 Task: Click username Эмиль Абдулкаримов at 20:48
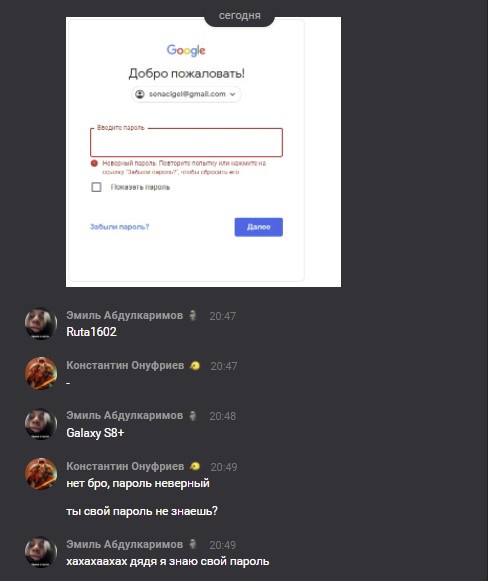coord(125,415)
